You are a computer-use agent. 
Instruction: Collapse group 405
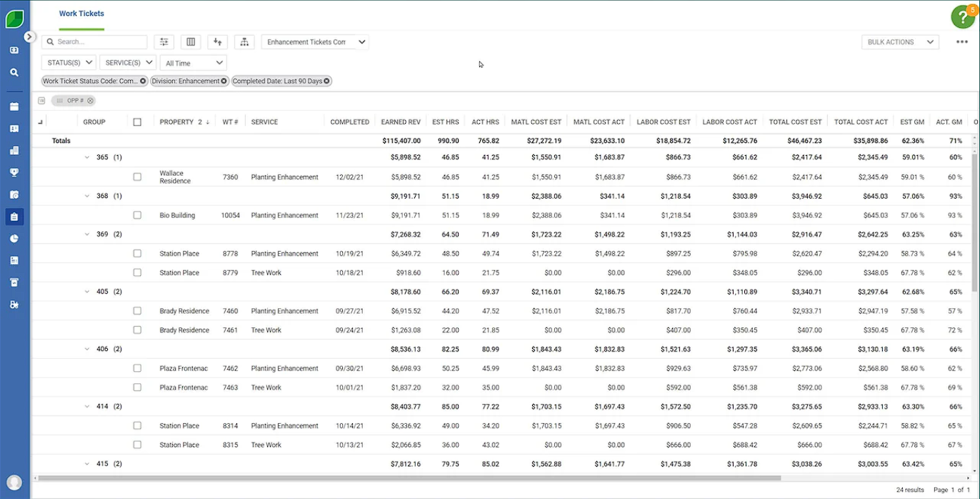tap(87, 292)
